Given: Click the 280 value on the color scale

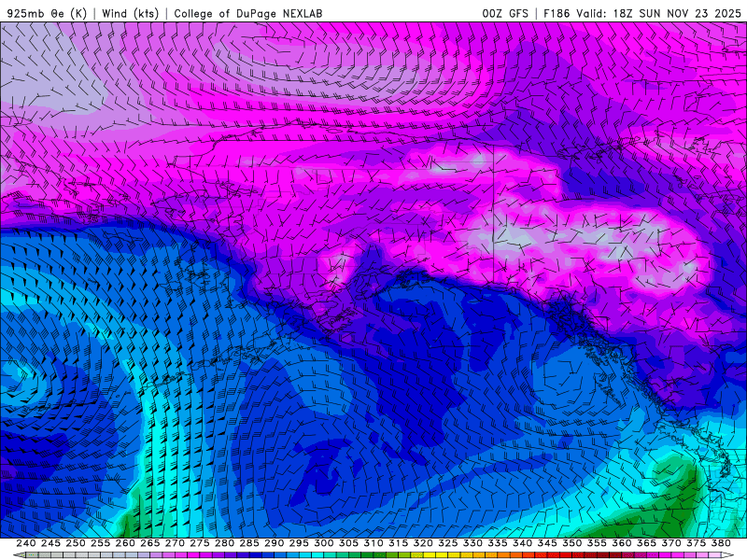Looking at the screenshot, I should [x=224, y=543].
